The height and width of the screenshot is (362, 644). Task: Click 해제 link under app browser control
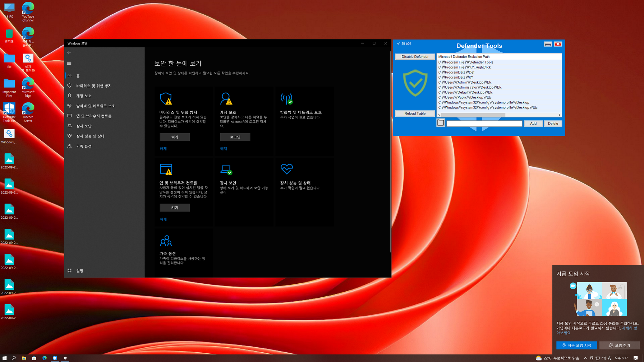pos(163,219)
